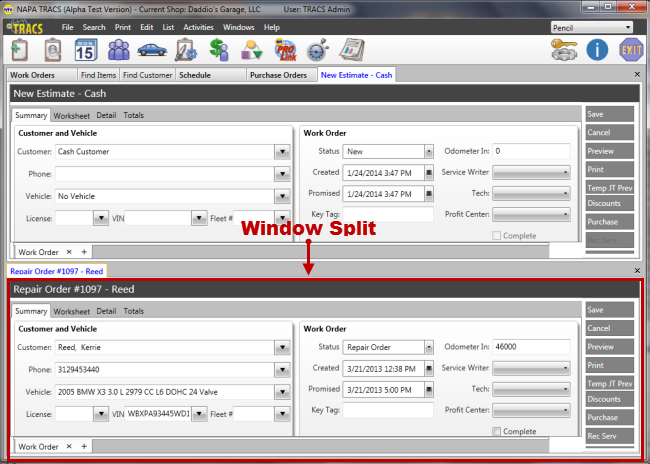Click the blue car vehicle icon
The image size is (650, 464).
click(x=152, y=50)
